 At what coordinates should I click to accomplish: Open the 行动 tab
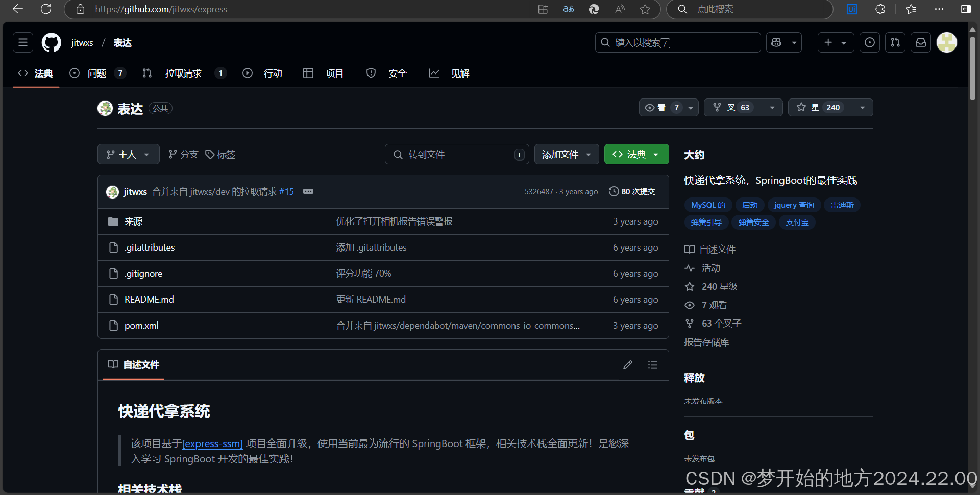(273, 73)
